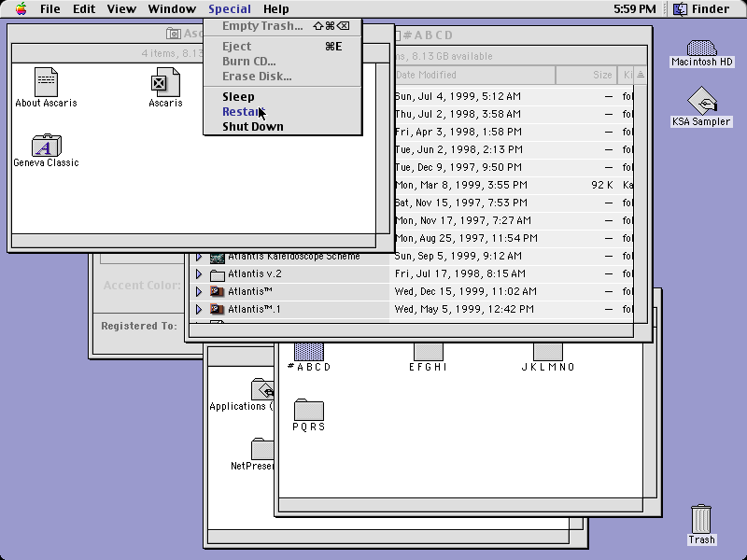Click the Finder application icon in menu bar
The image size is (747, 560).
[681, 9]
